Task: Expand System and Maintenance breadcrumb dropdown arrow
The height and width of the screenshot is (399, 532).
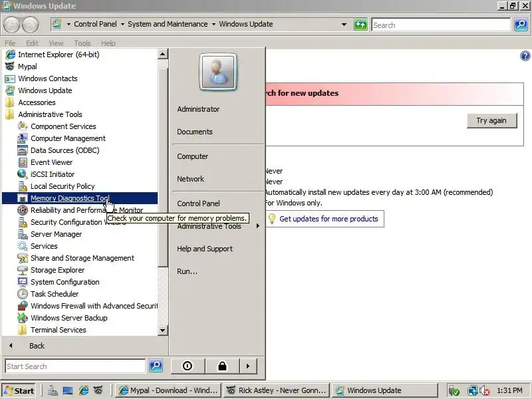Action: pos(213,24)
